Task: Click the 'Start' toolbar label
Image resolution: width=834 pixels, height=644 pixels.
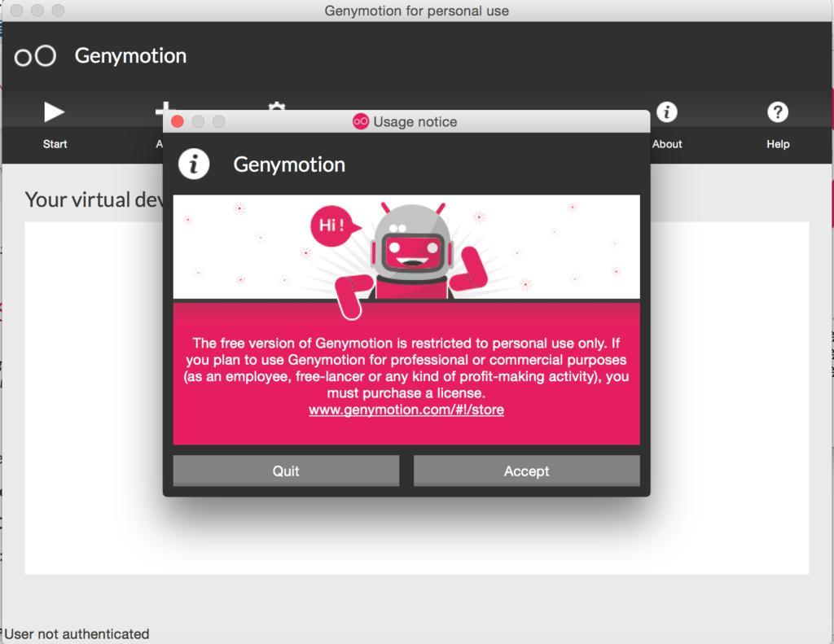Action: [x=55, y=144]
